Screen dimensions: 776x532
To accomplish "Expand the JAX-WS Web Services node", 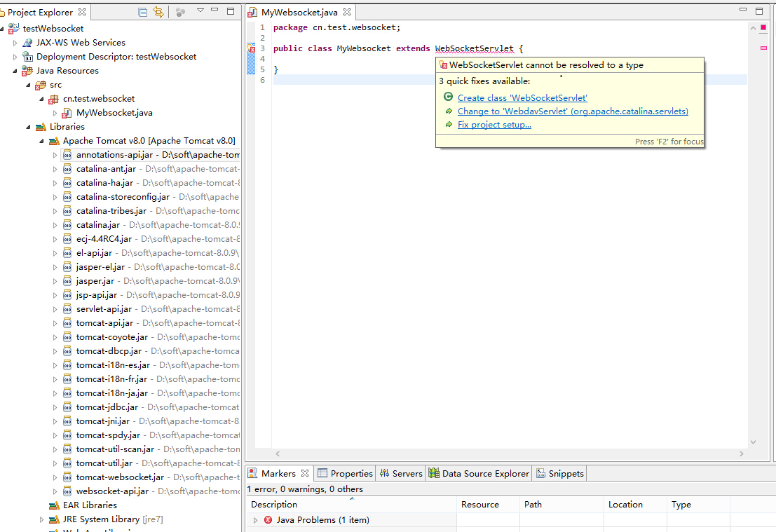I will point(15,43).
